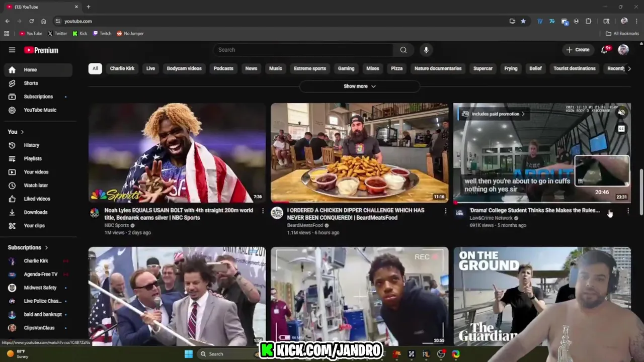The image size is (644, 362).
Task: Open the browser apps grid icon
Action: click(7, 33)
